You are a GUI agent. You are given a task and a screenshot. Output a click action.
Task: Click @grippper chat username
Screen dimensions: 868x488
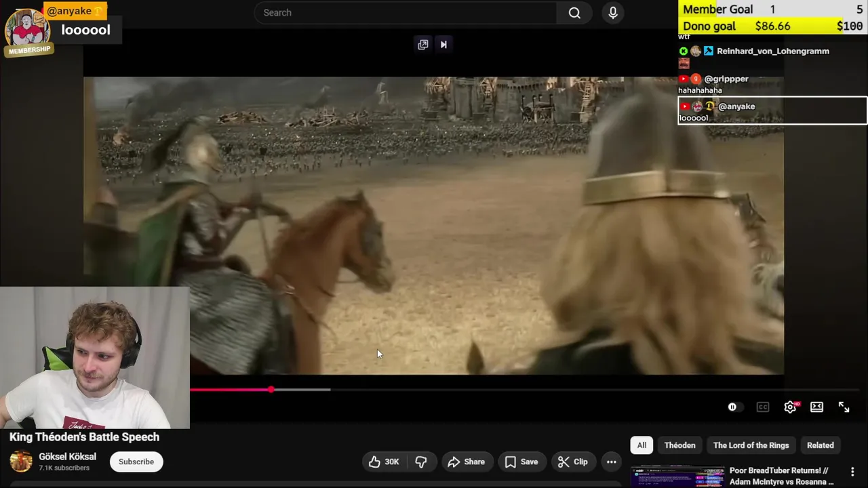coord(726,79)
